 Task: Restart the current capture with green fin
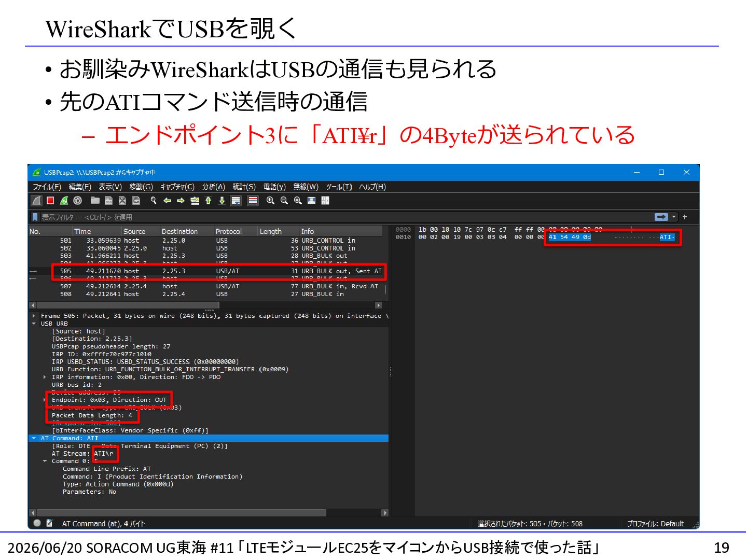coord(64,201)
